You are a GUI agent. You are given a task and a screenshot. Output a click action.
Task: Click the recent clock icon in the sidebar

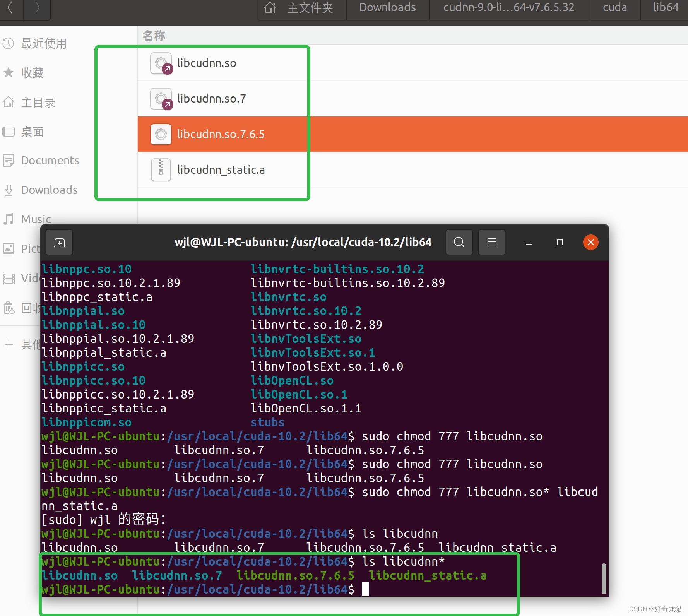click(x=9, y=43)
